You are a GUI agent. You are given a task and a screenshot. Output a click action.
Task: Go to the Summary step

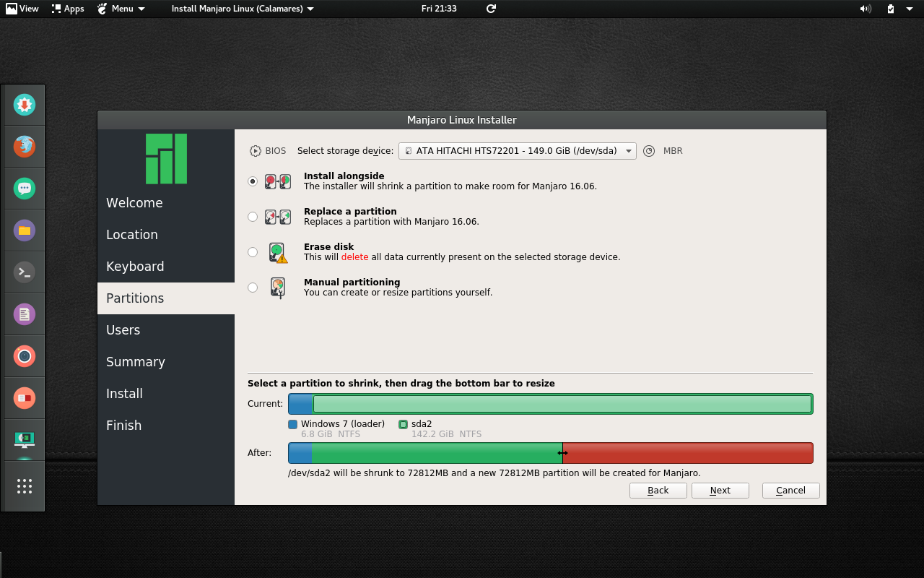pyautogui.click(x=166, y=362)
